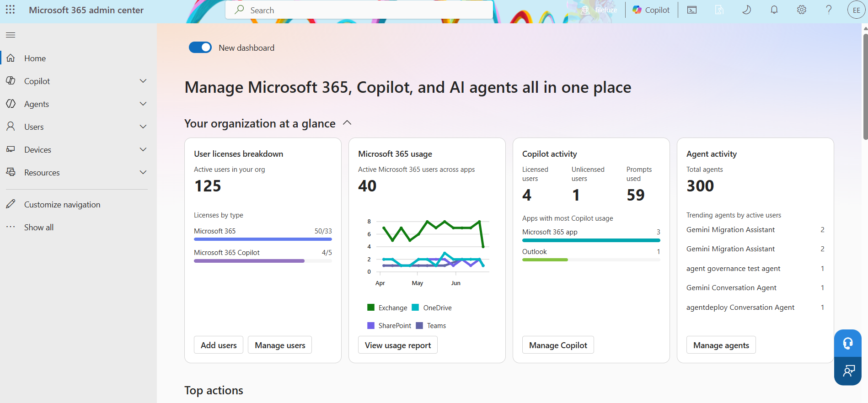Viewport: 868px width, 403px height.
Task: Select Resources in the left navigation
Action: tap(42, 173)
